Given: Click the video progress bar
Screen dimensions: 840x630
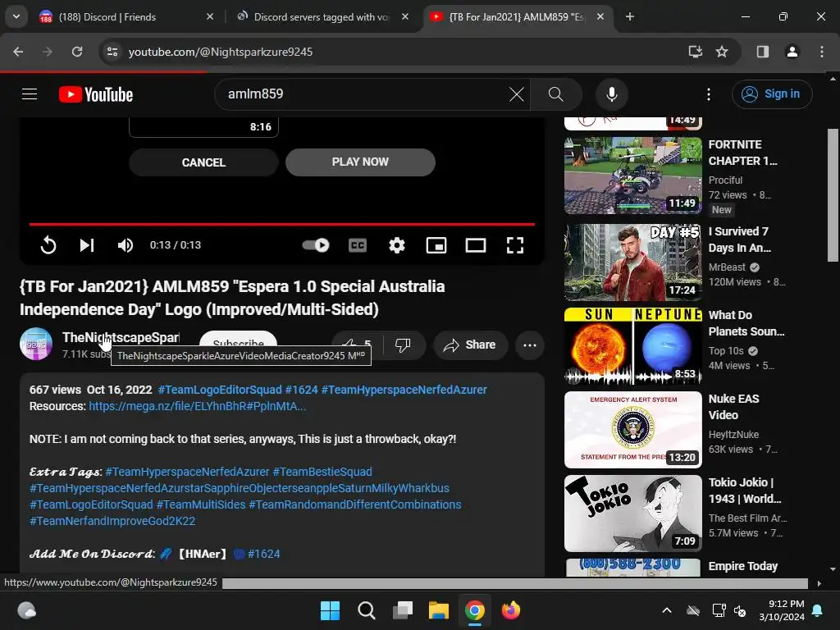Looking at the screenshot, I should pyautogui.click(x=282, y=224).
